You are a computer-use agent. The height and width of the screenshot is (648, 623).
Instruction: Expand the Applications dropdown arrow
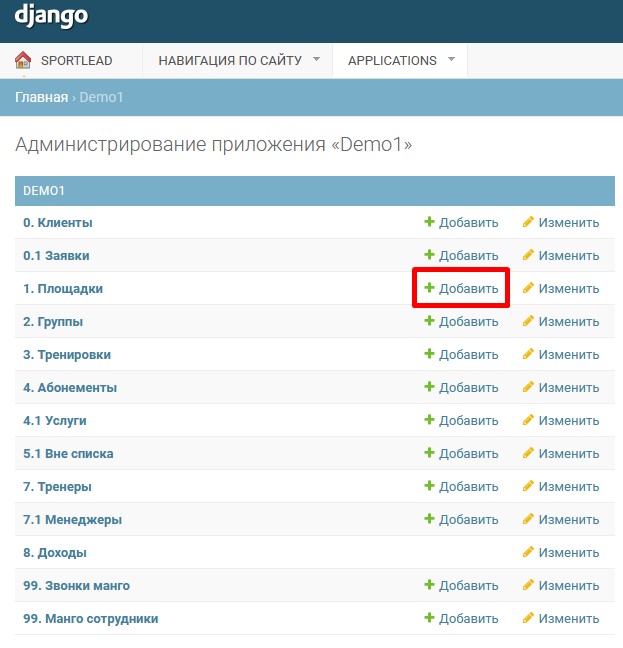[x=451, y=59]
